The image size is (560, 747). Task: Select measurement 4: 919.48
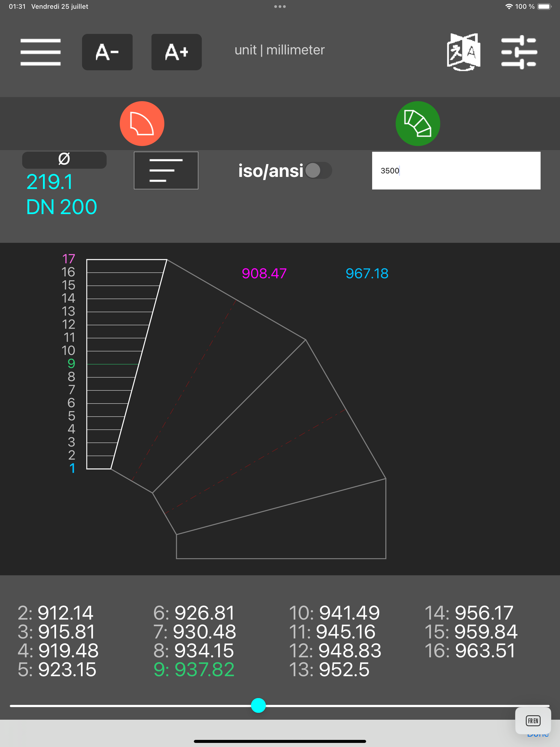tap(58, 650)
